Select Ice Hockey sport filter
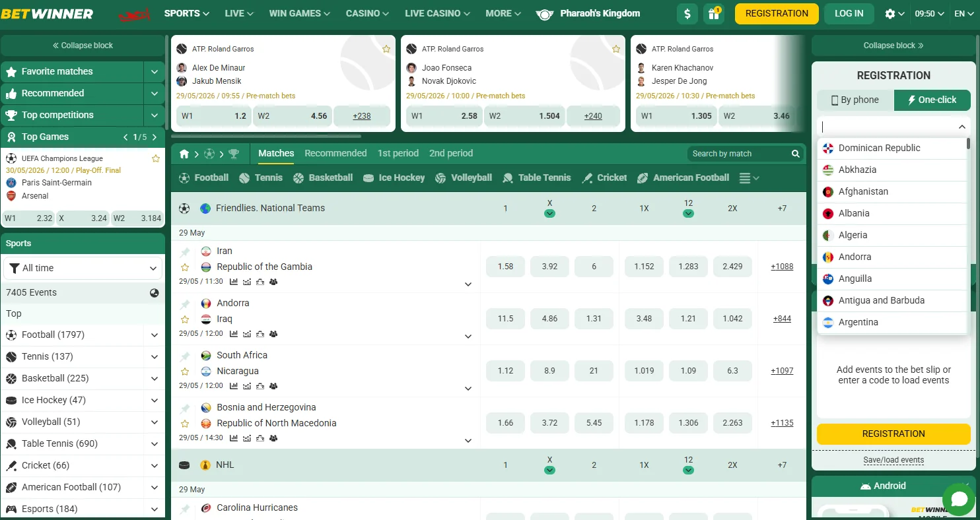Viewport: 980px width, 520px height. 394,178
